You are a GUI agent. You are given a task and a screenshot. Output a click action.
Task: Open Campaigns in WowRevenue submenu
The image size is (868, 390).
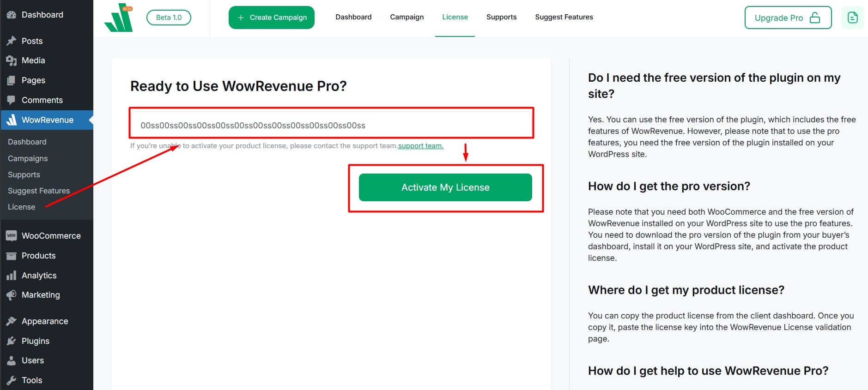(28, 158)
